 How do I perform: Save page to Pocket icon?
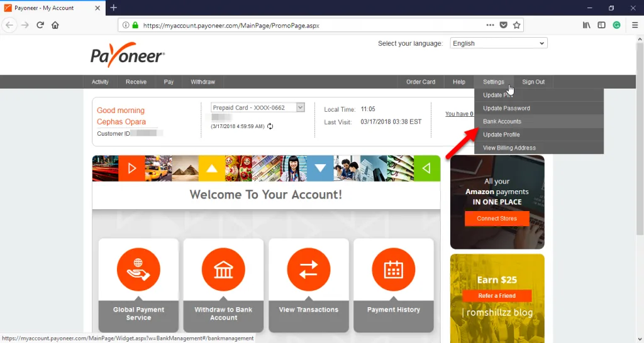tap(503, 25)
